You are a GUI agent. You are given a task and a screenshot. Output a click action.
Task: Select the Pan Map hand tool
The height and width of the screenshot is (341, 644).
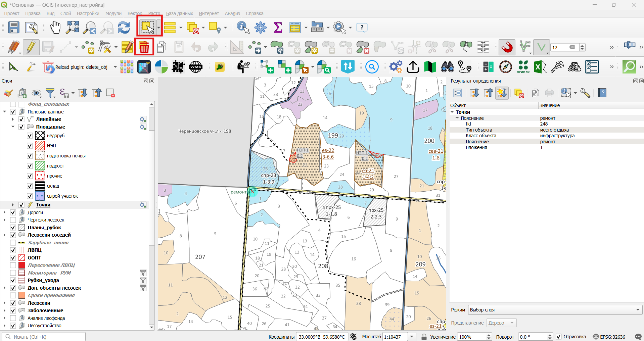tap(55, 27)
